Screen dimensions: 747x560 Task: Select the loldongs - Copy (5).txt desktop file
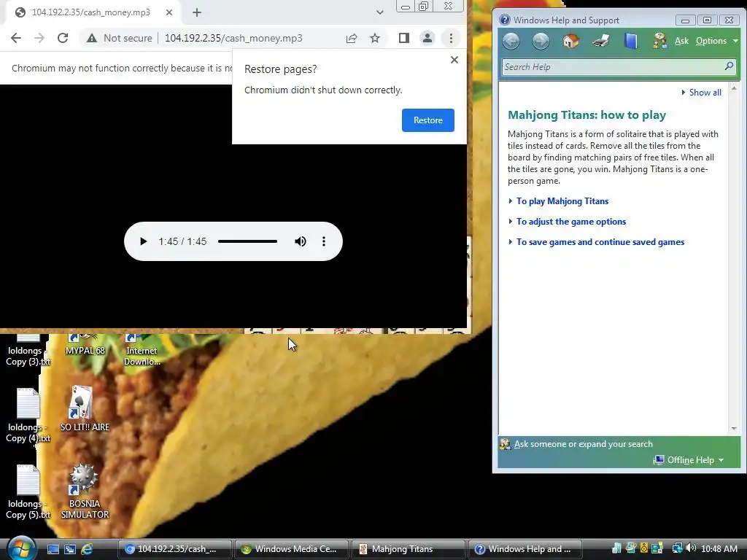[28, 492]
